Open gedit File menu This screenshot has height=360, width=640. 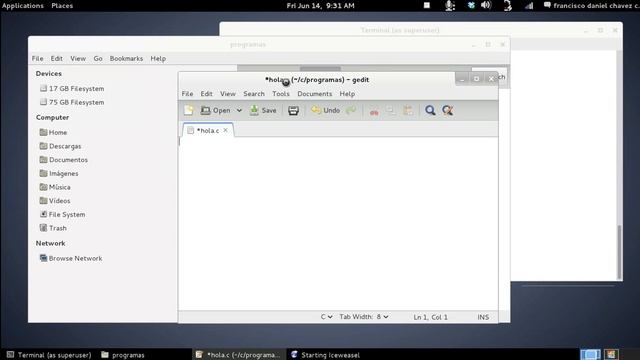(187, 93)
